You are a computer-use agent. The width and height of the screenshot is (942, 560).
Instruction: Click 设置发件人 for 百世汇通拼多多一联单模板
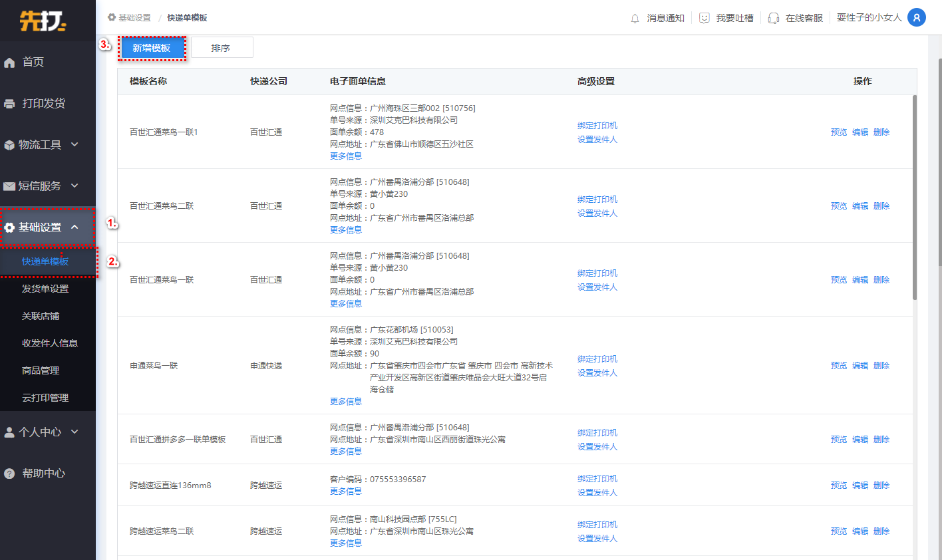coord(597,446)
